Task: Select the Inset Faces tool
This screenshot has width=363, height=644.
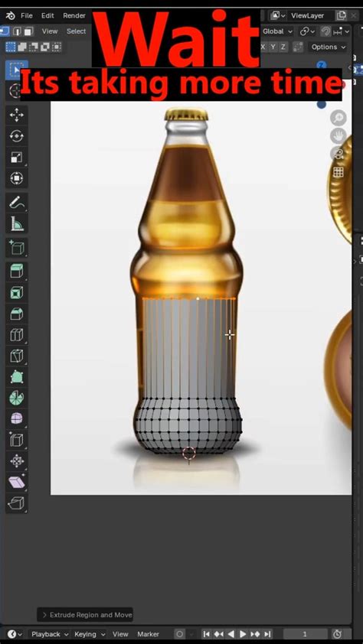Action: tap(16, 292)
